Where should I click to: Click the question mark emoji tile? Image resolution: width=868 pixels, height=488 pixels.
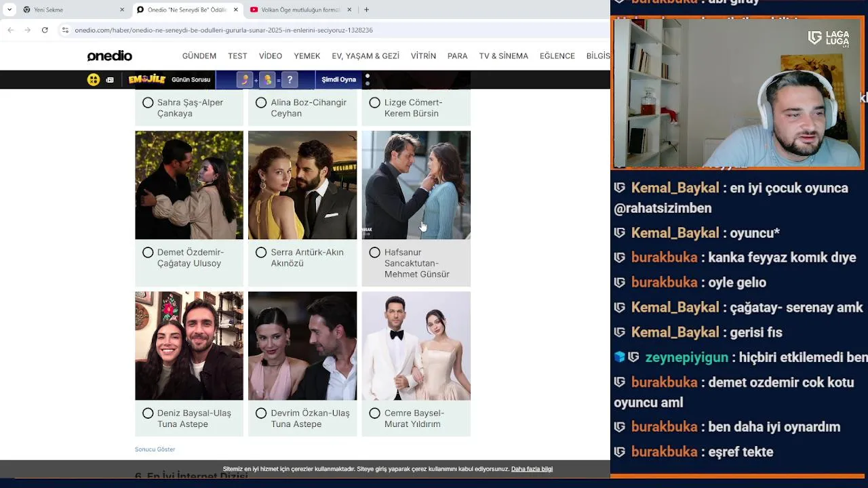coord(290,80)
